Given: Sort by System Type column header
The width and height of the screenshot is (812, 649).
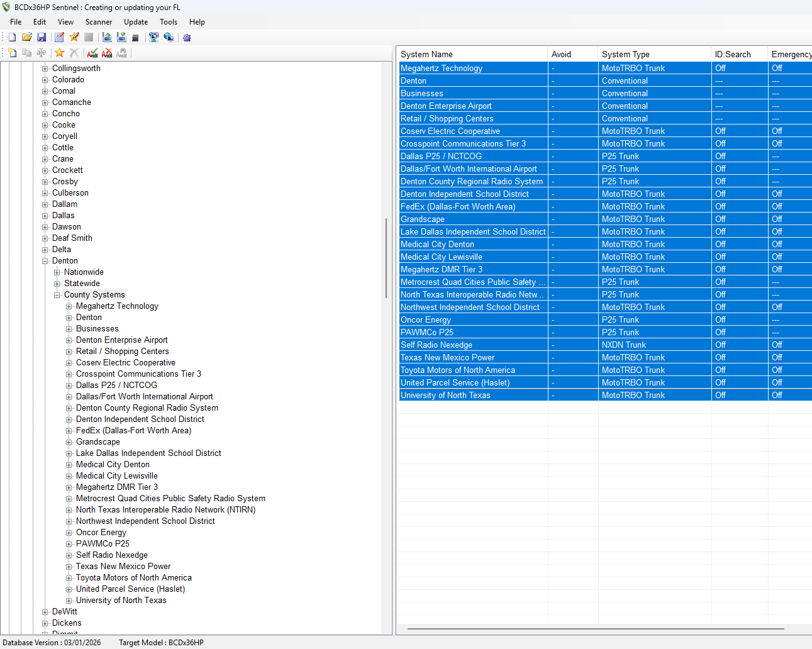Looking at the screenshot, I should pos(655,54).
